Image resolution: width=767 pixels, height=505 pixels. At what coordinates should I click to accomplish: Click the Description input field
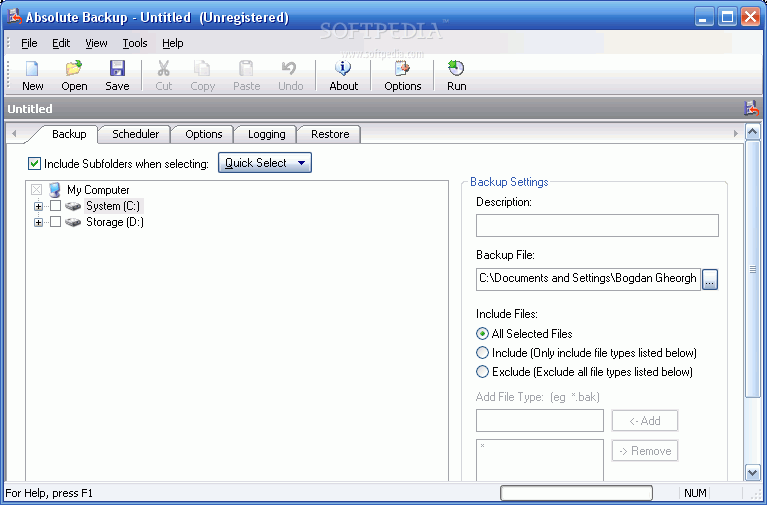(x=597, y=225)
